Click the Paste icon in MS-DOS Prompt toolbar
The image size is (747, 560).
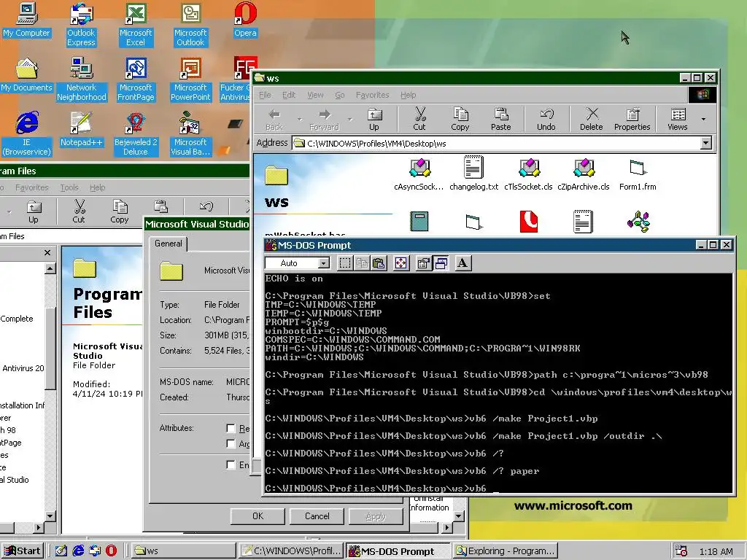click(379, 263)
